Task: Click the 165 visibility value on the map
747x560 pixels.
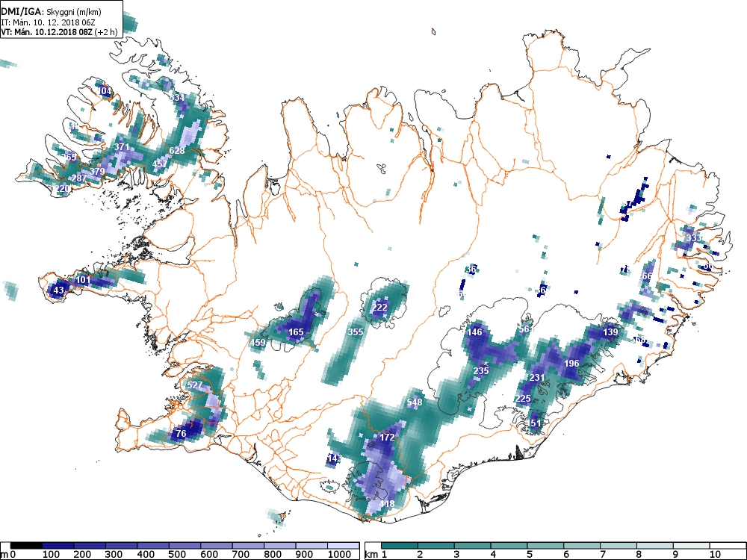Action: (296, 332)
